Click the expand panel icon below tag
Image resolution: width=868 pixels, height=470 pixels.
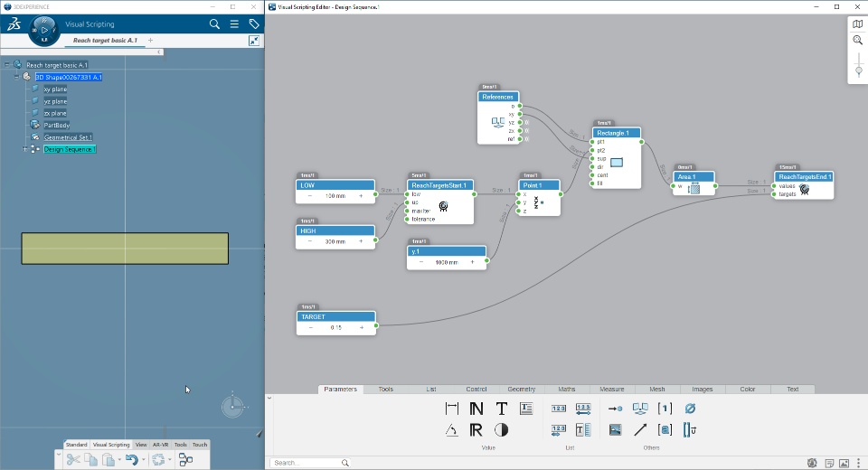[x=253, y=41]
